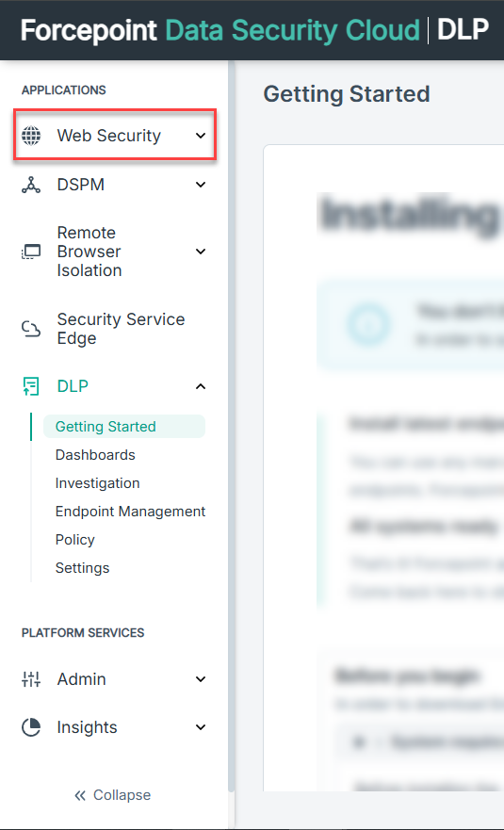Click the sidebar vertical scrollbar
504x830 pixels.
point(231,426)
